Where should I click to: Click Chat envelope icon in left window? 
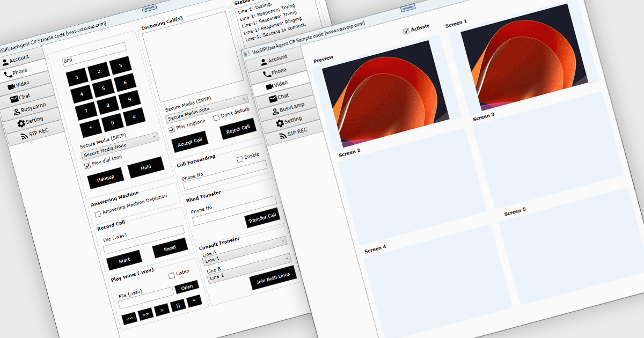click(14, 99)
